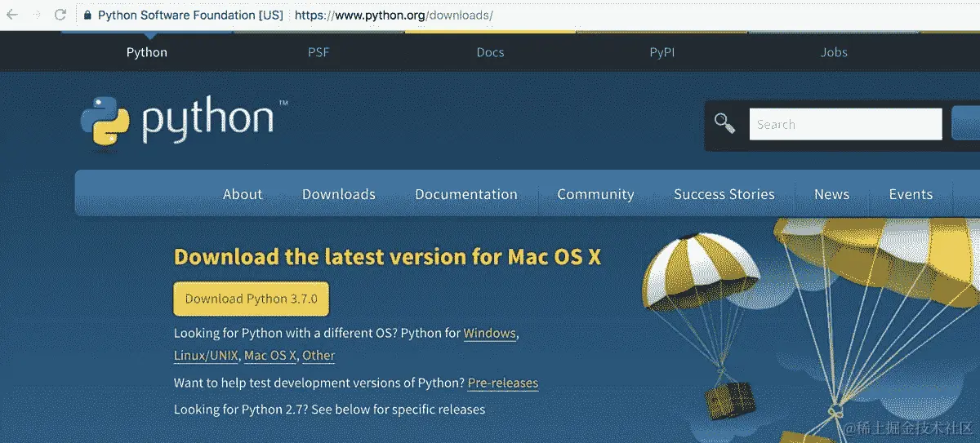Open the Downloads menu

point(339,194)
